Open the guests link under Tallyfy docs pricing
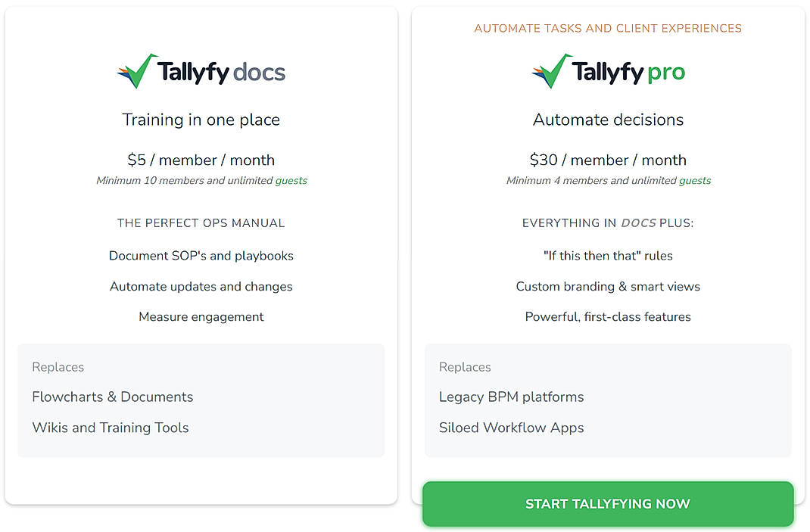The width and height of the screenshot is (810, 532). (292, 180)
